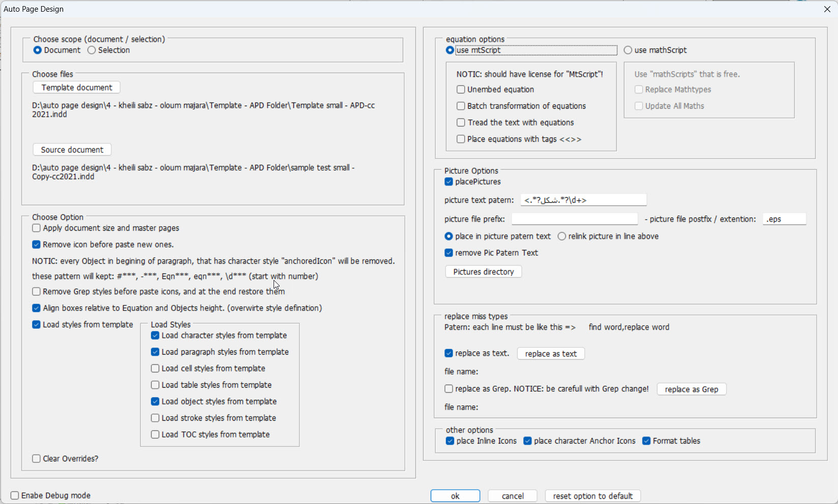Click the Template document button
Viewport: 838px width, 504px height.
(76, 87)
